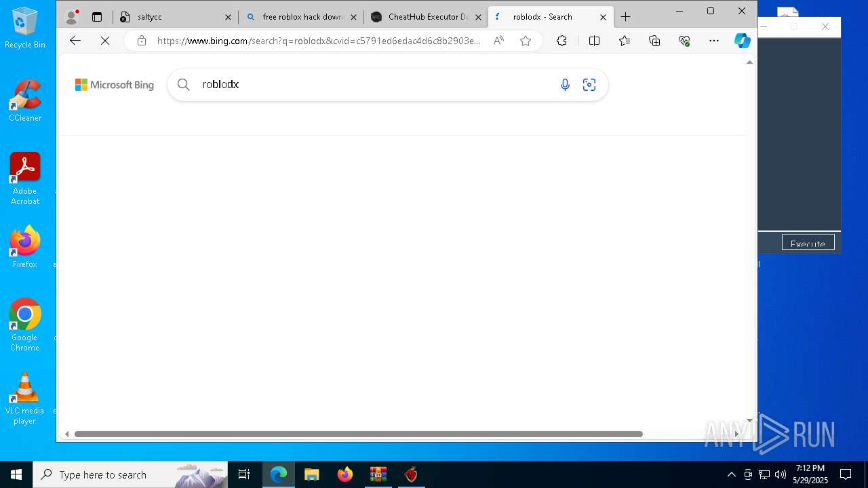Activate Read aloud in the address bar

point(498,41)
